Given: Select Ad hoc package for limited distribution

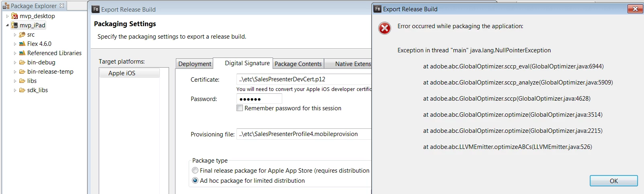Looking at the screenshot, I should [195, 180].
